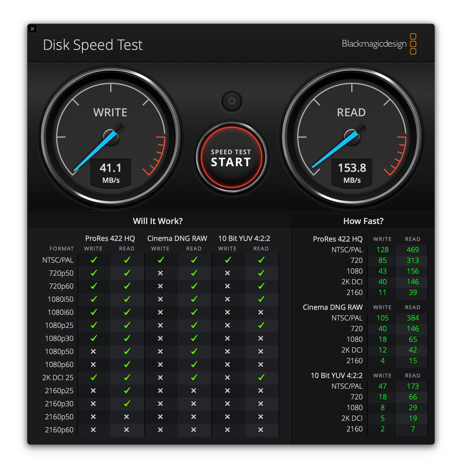This screenshot has width=462, height=476.
Task: Click ProRes read cross for 2160p60
Action: pos(126,430)
